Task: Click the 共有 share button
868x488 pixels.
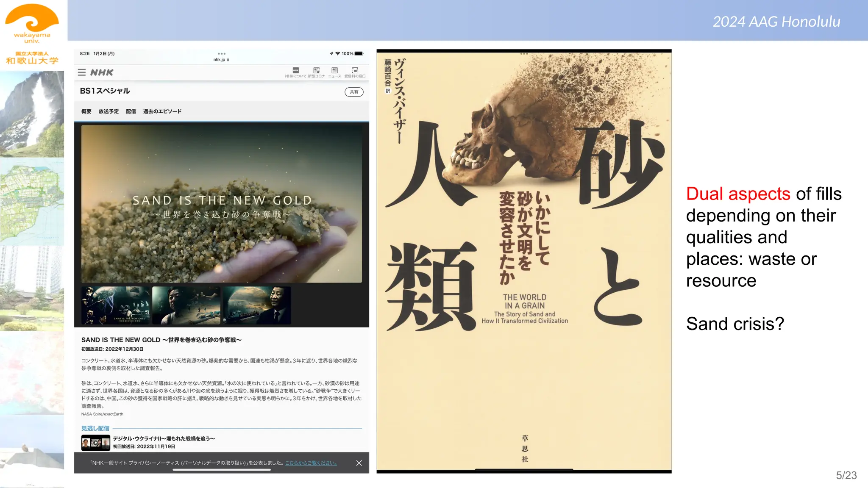Action: (x=354, y=92)
